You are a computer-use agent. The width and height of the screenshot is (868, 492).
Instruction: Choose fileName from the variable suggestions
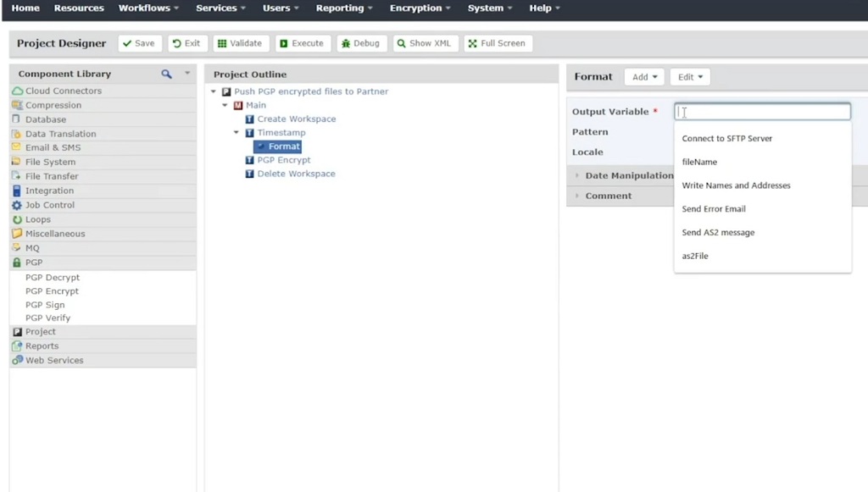click(x=762, y=162)
